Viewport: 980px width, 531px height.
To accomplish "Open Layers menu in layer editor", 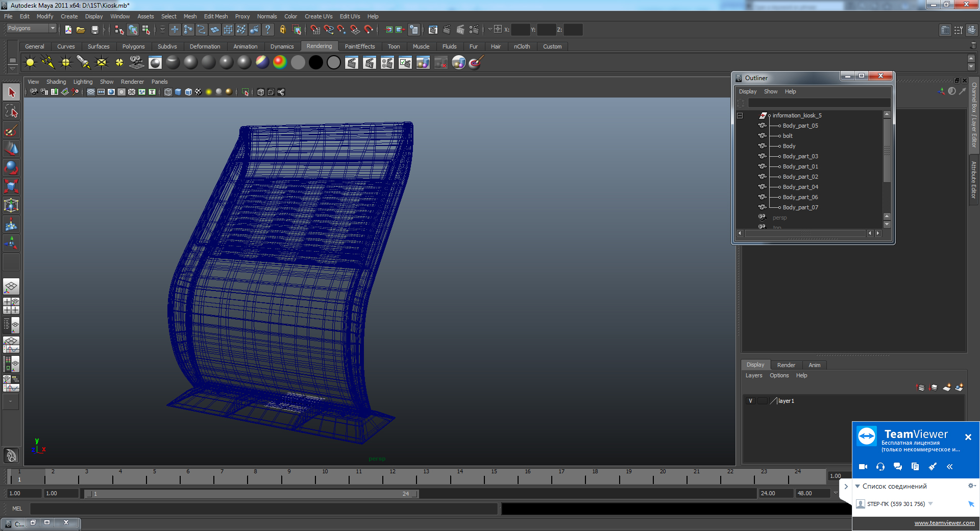I will click(754, 376).
